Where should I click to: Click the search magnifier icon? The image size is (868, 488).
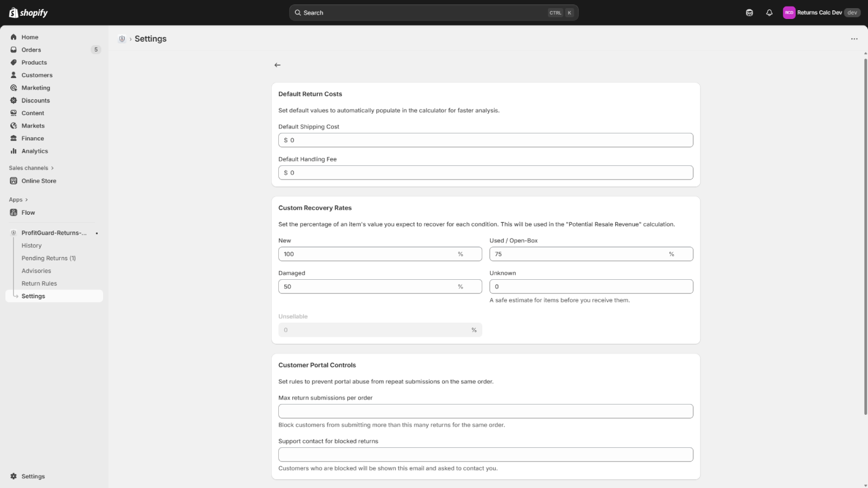297,12
